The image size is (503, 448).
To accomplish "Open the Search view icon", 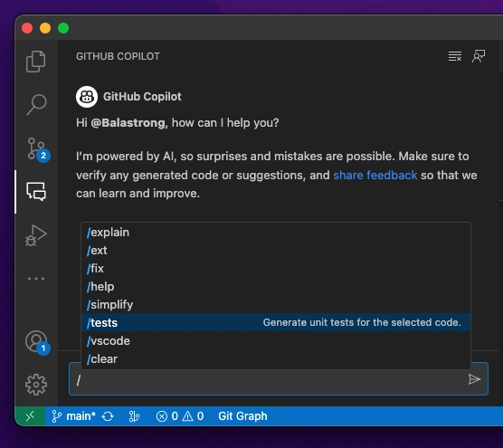I will (36, 104).
